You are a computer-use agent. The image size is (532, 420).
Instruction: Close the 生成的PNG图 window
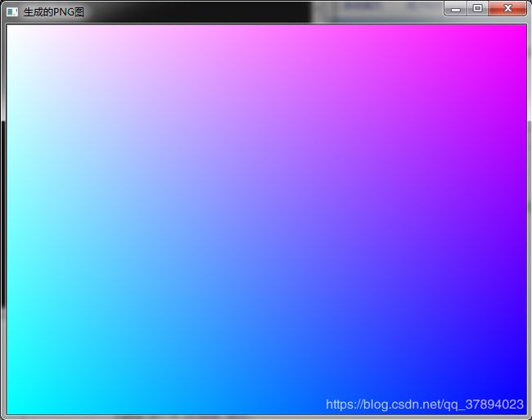tap(507, 8)
